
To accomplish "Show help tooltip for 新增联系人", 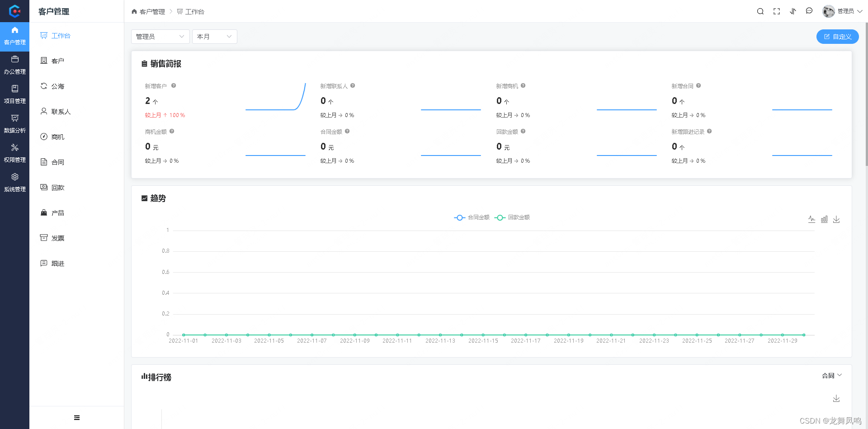I will point(353,85).
